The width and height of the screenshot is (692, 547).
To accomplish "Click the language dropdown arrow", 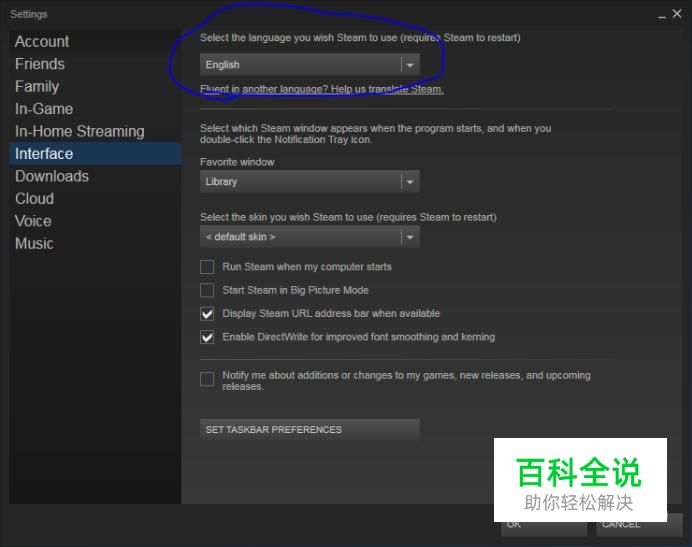I will (410, 65).
